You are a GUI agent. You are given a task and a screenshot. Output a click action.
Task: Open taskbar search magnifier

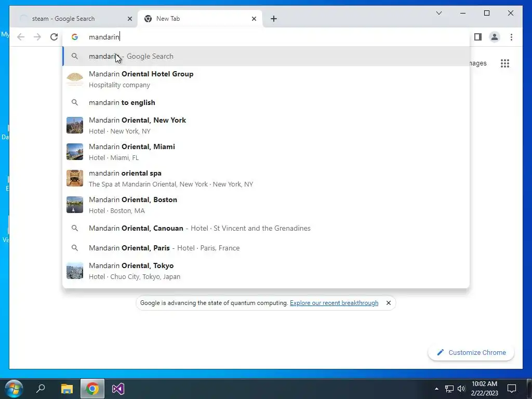(x=41, y=389)
